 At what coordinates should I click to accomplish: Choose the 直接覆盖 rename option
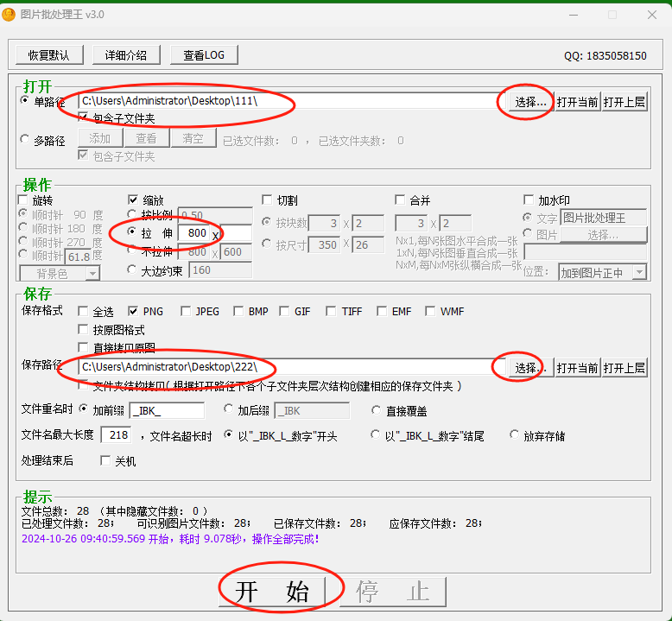(x=377, y=410)
